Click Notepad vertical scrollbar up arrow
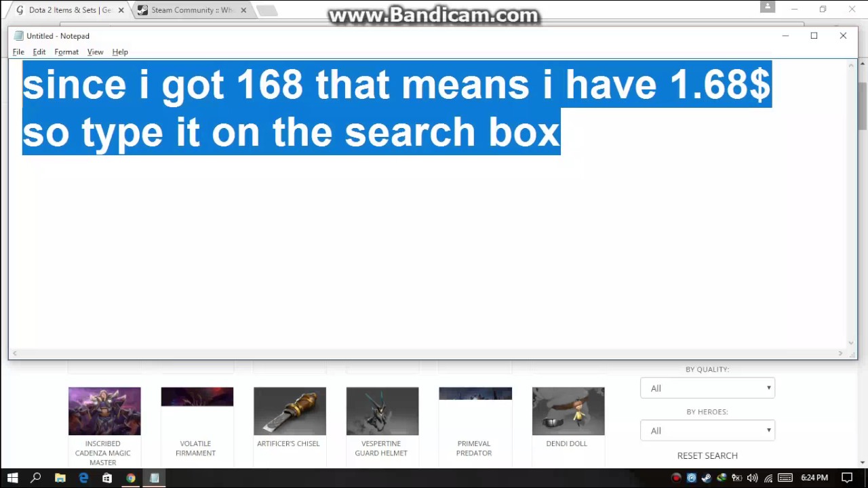 [x=851, y=65]
